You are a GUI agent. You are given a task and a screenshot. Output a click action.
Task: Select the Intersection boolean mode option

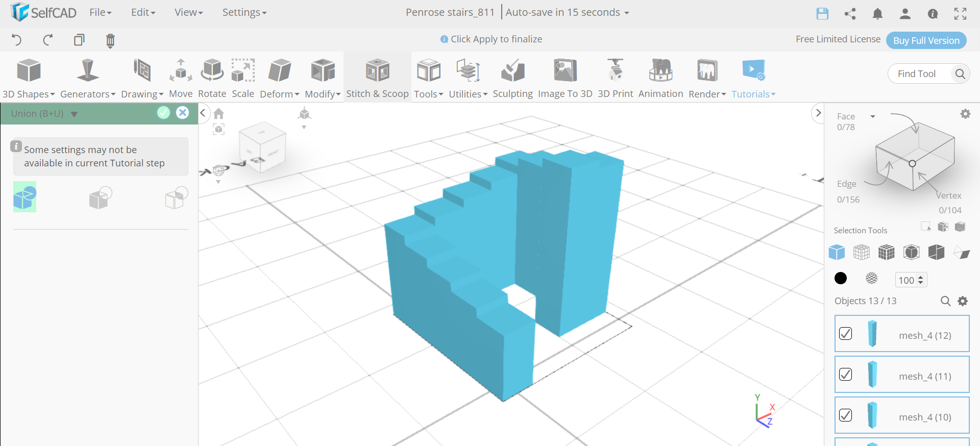click(x=177, y=197)
